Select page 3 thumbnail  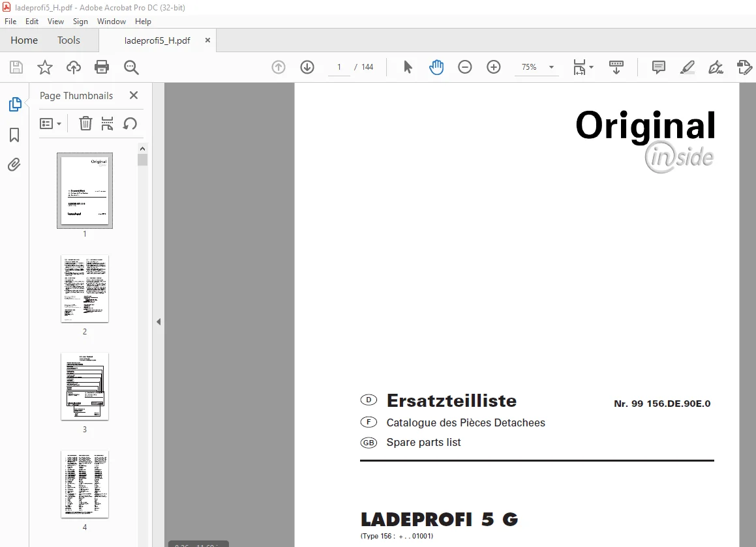click(x=85, y=387)
